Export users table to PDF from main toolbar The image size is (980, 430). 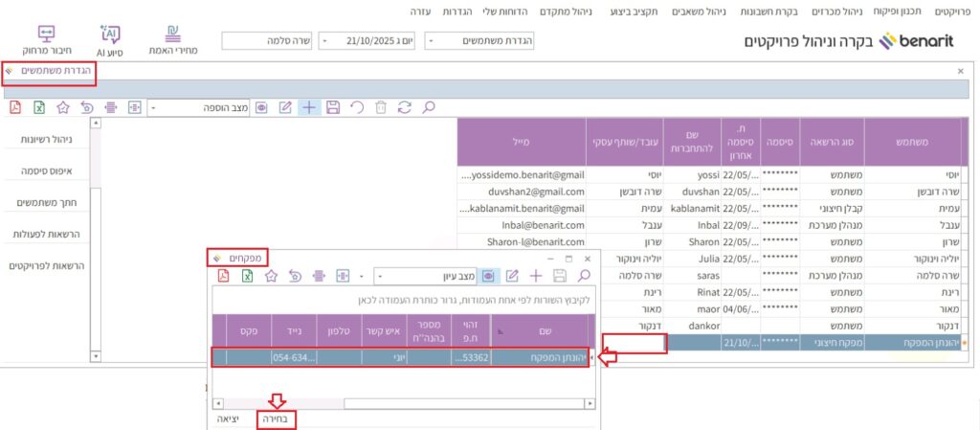click(16, 107)
